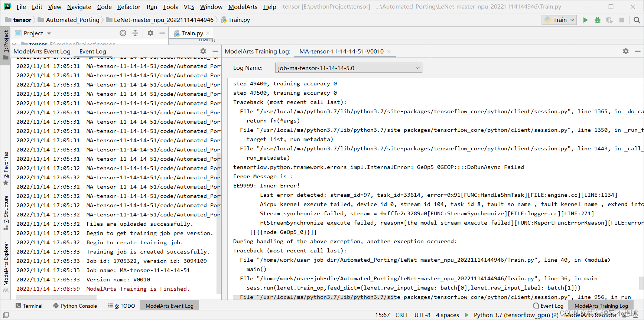Open the ModelArts menu

(243, 7)
